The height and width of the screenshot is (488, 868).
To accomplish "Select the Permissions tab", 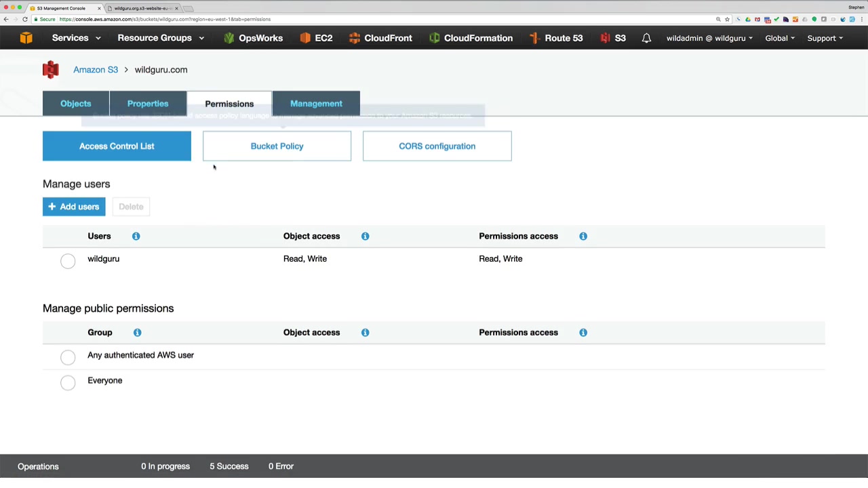I will pos(229,104).
